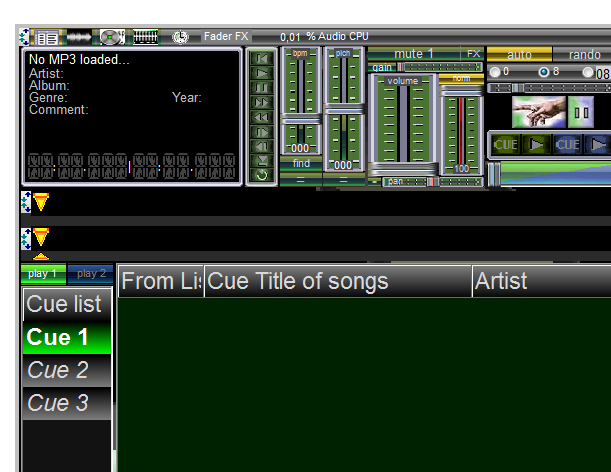Screen dimensions: 611x472
Task: Switch to the play 2 tab
Action: tap(91, 274)
